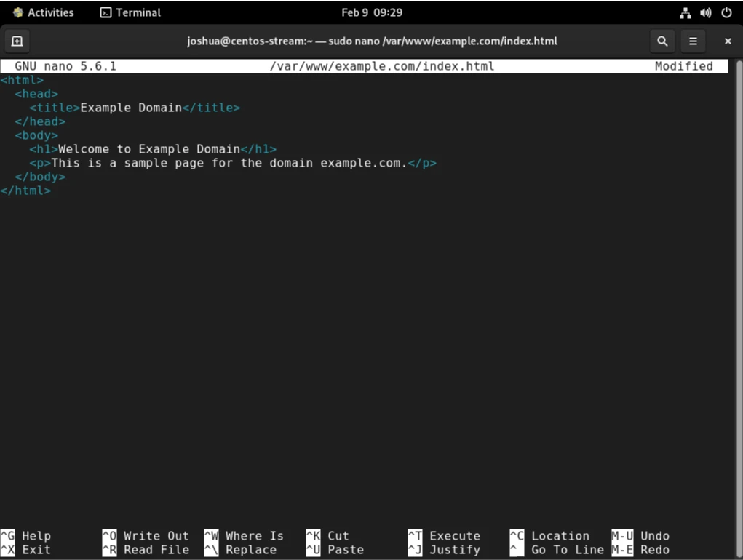Click the terminal search magnifier icon
The width and height of the screenshot is (743, 560).
[662, 41]
